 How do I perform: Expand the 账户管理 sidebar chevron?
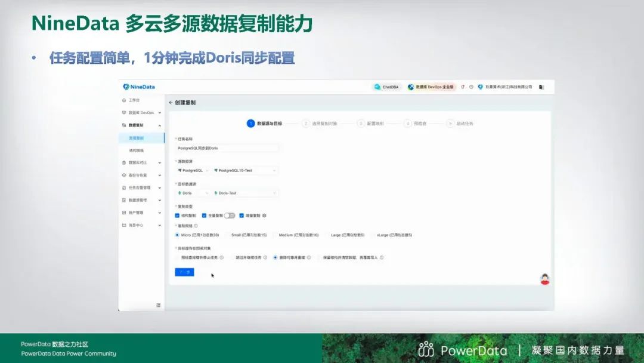click(x=160, y=213)
